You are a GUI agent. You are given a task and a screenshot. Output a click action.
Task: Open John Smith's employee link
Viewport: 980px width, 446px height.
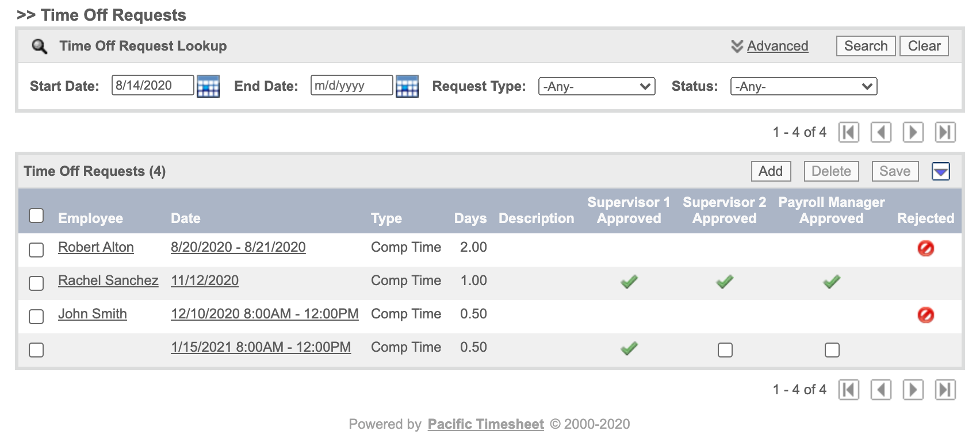point(93,314)
